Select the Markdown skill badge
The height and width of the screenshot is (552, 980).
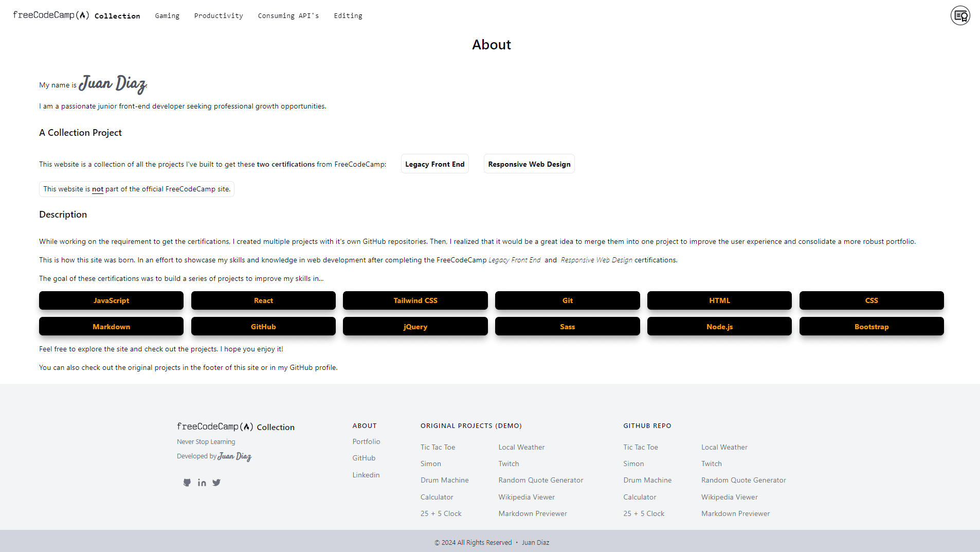click(x=111, y=327)
